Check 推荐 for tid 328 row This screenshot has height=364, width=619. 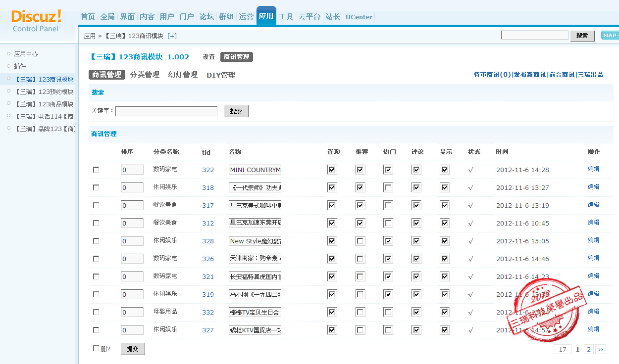pos(360,241)
